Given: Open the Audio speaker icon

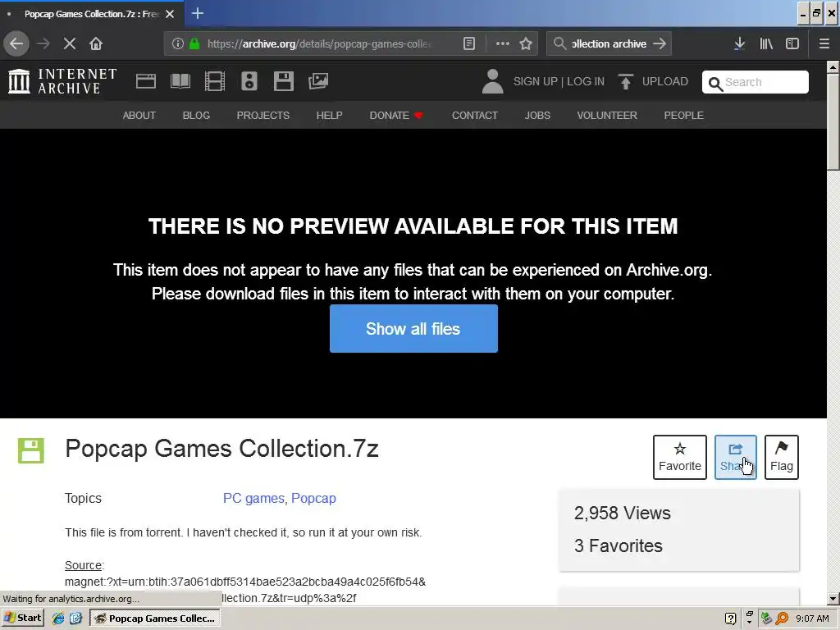Looking at the screenshot, I should coord(249,81).
